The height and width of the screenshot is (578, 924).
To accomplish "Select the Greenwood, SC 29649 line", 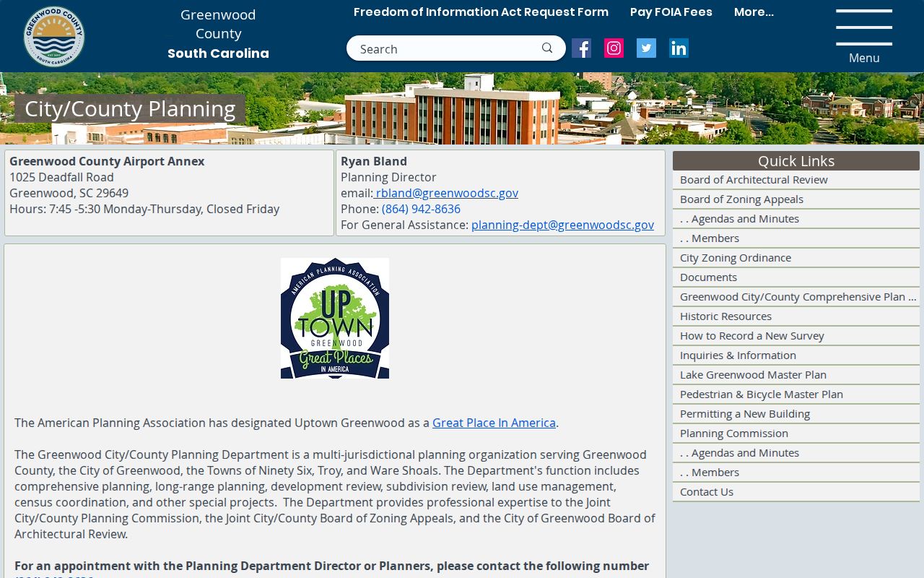I will [69, 193].
